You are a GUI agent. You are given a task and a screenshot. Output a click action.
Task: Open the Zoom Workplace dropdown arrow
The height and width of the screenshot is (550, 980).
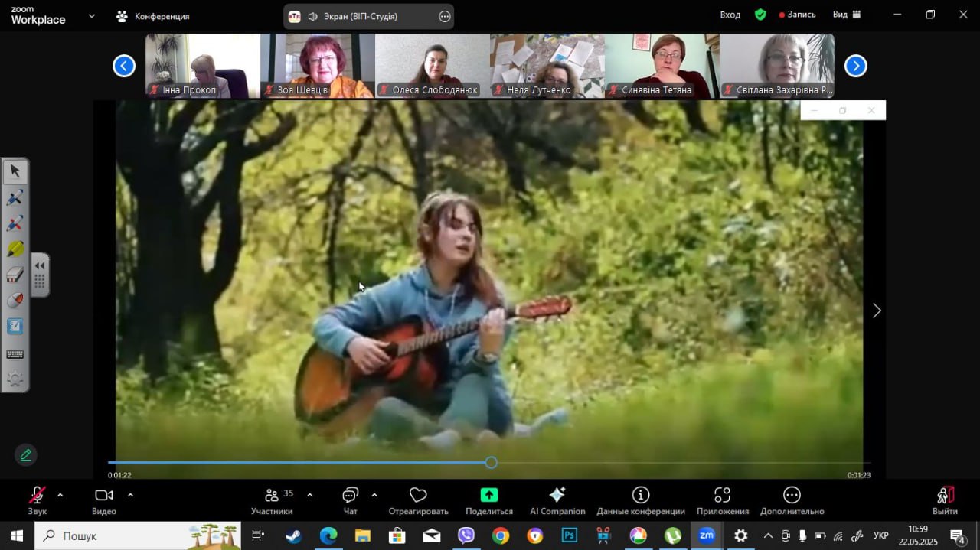click(x=92, y=15)
